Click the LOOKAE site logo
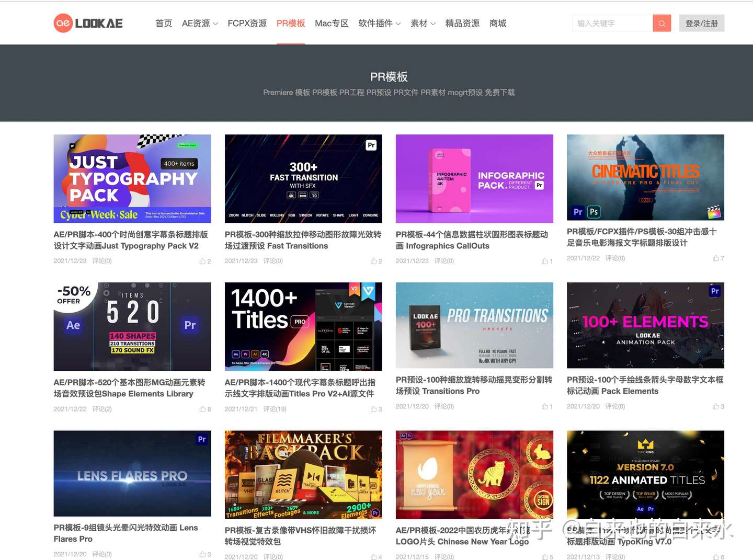The width and height of the screenshot is (753, 560). click(x=88, y=23)
